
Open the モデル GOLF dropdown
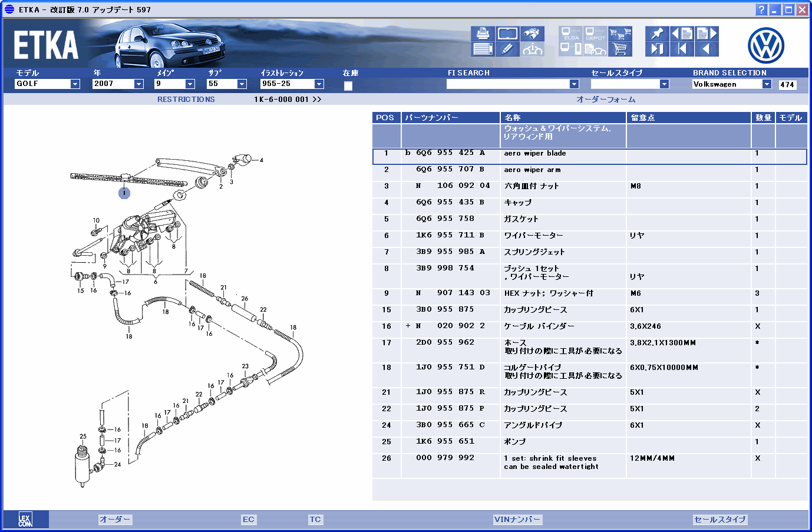click(75, 84)
